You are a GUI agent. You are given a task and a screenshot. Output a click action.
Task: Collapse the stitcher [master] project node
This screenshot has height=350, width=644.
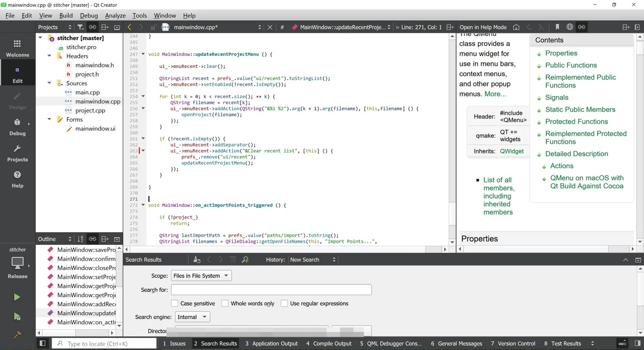coord(40,38)
